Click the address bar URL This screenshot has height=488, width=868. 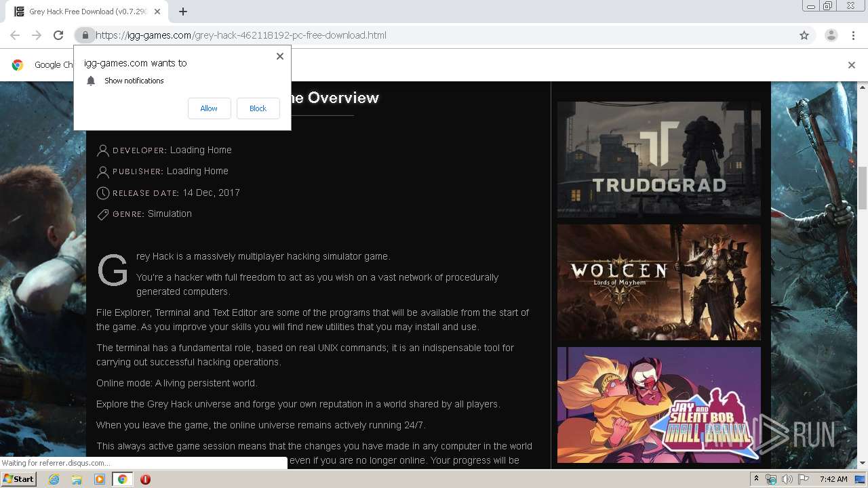tap(241, 35)
